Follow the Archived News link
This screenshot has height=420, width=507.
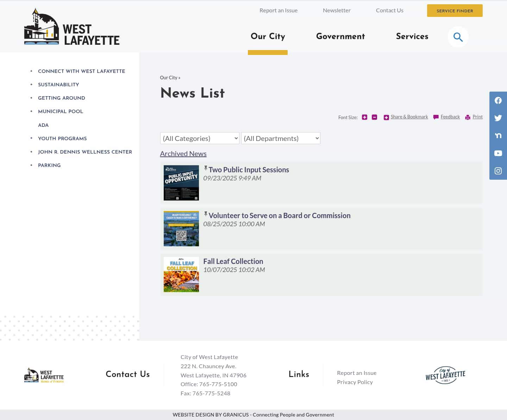(x=183, y=154)
